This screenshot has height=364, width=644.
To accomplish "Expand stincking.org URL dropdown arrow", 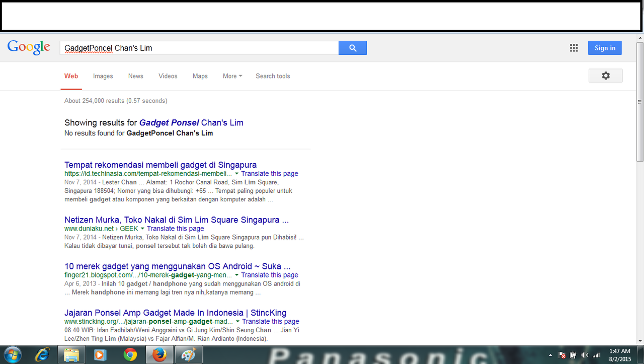I will click(x=237, y=322).
